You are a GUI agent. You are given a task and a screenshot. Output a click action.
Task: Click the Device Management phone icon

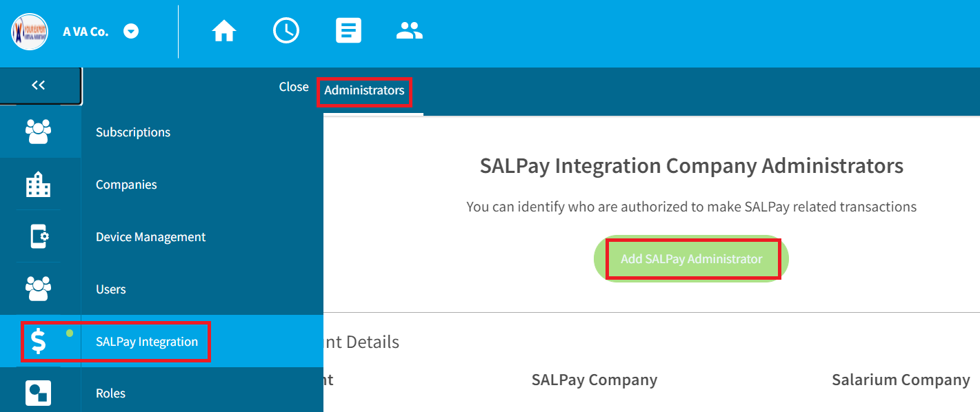[x=39, y=237]
